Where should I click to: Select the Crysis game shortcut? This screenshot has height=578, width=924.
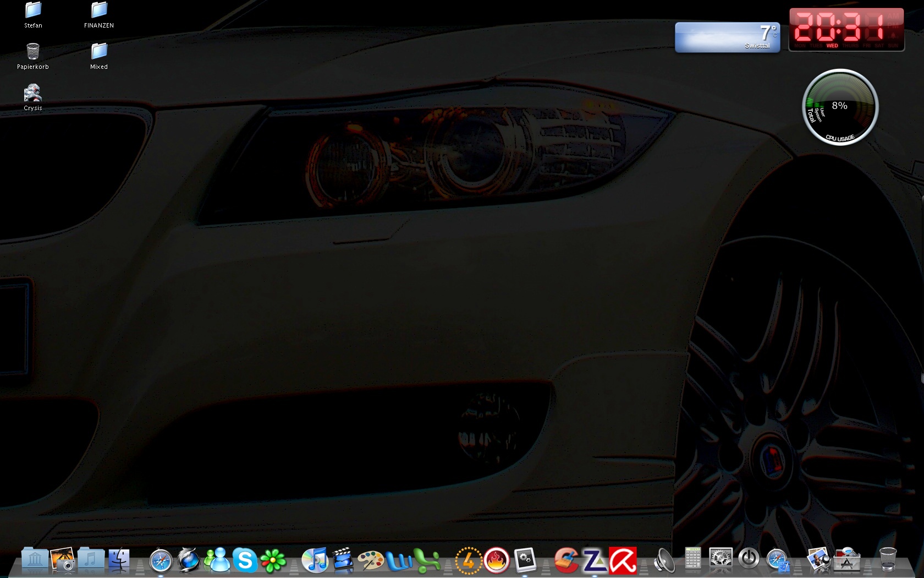pos(33,97)
